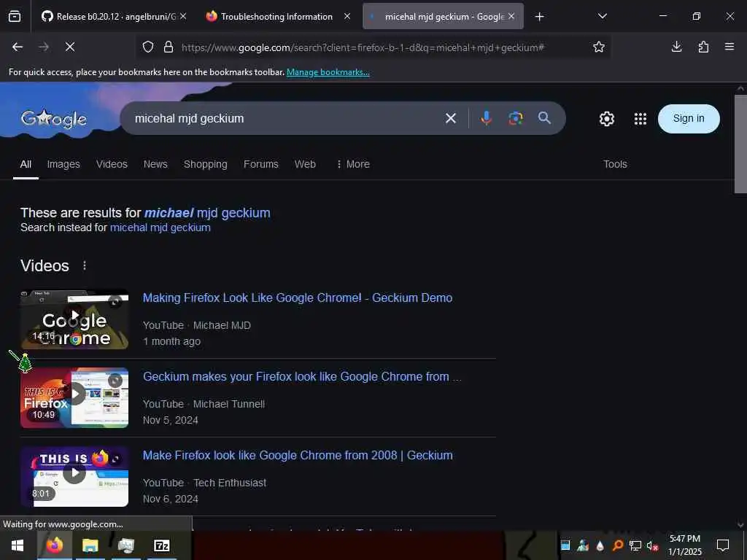Open Windows notification center
This screenshot has height=560, width=747.
723,545
